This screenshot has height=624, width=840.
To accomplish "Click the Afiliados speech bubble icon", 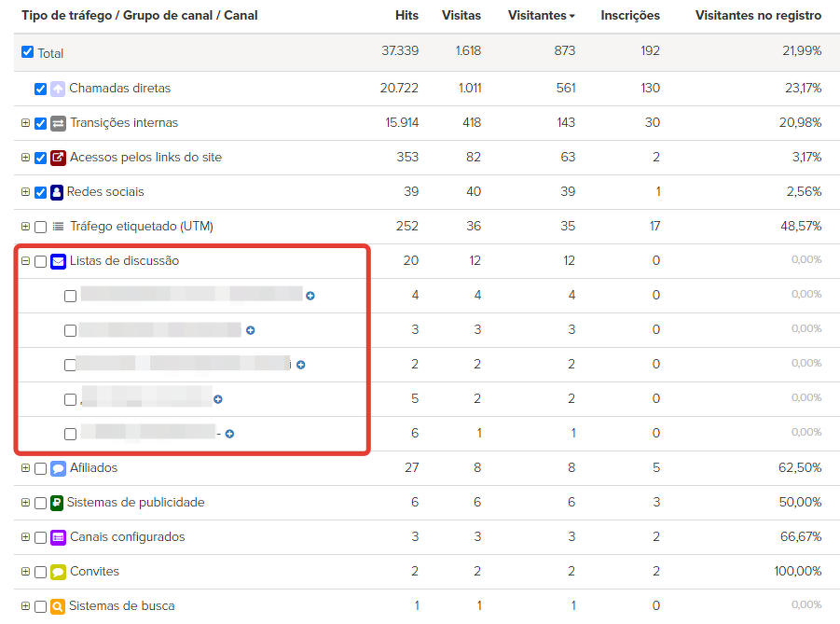I will pos(58,468).
